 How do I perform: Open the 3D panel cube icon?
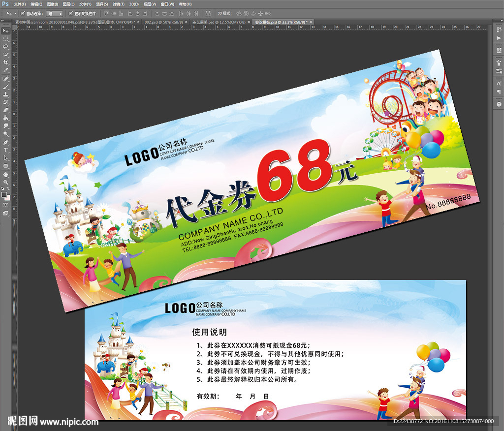pyautogui.click(x=499, y=104)
